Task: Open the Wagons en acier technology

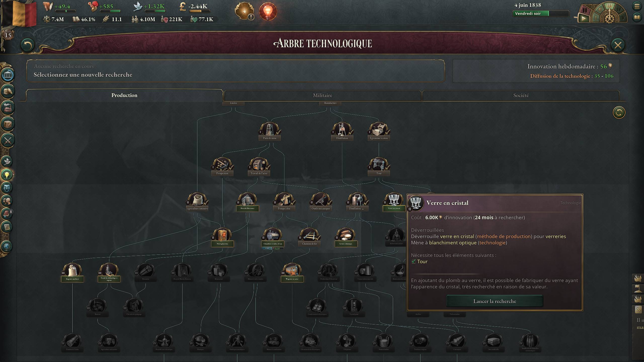Action: pos(292,273)
